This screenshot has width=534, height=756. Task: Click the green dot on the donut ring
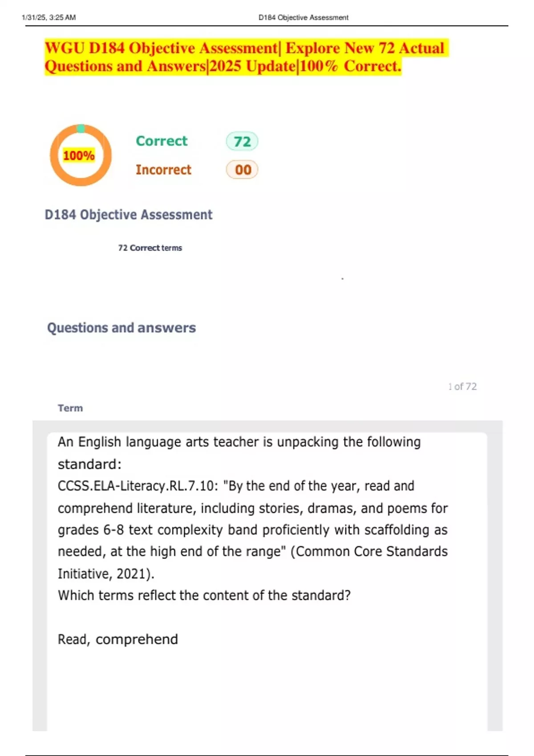pos(81,129)
